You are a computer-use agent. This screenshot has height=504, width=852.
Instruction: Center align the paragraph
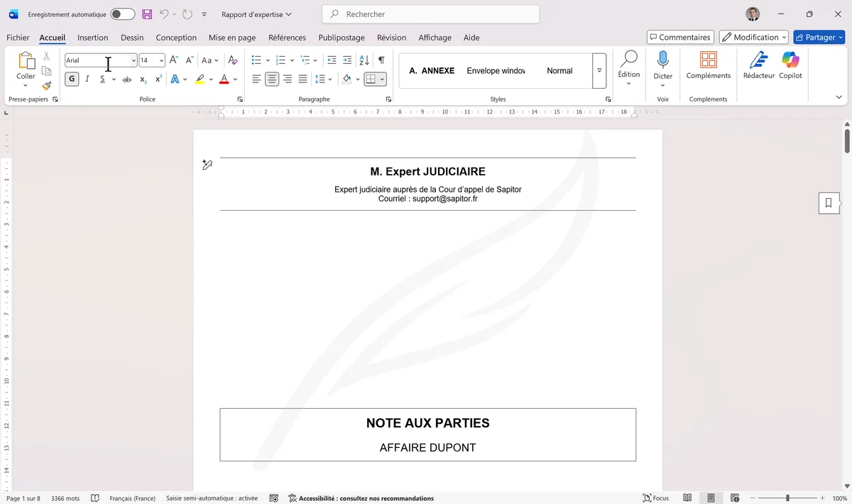tap(271, 79)
